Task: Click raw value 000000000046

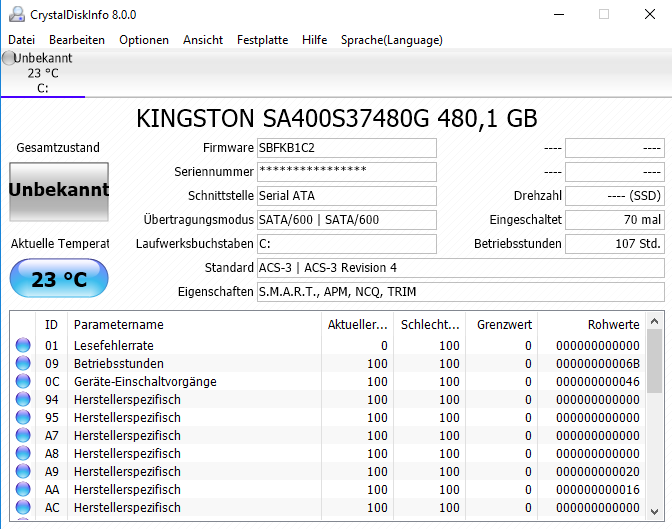Action: point(598,382)
